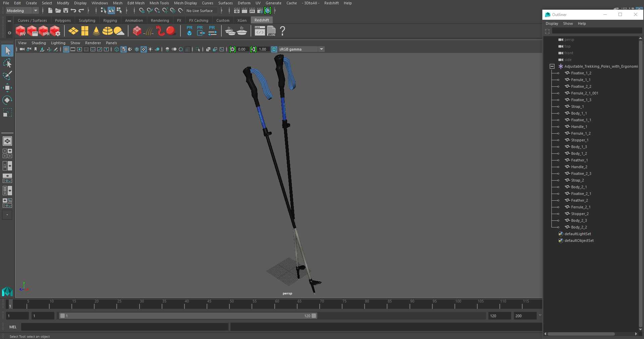This screenshot has width=644, height=339.
Task: Create a Redshift dome light
Action: coord(108,31)
